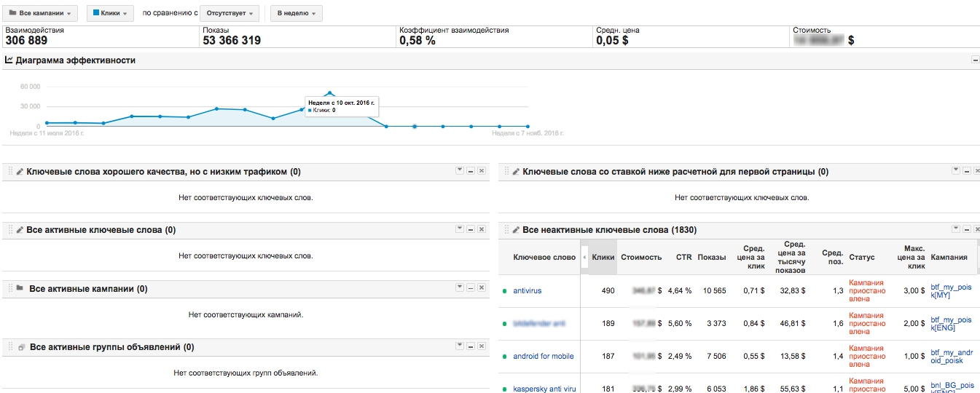Image resolution: width=980 pixels, height=393 pixels.
Task: Click green status dot beside 'antivirus'
Action: click(x=504, y=291)
